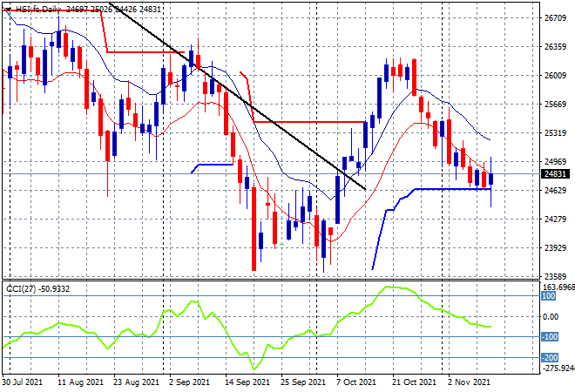Click the 23929 price axis label
This screenshot has height=392, width=575.
(x=555, y=248)
